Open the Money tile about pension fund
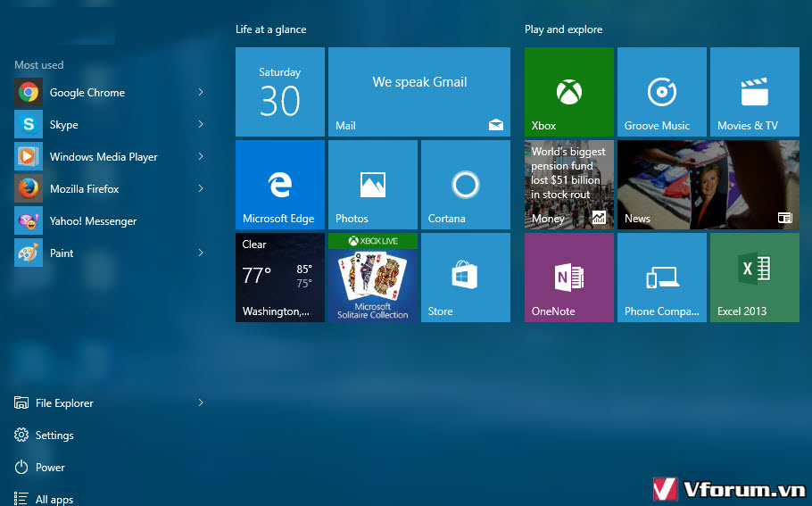This screenshot has width=812, height=506. pos(569,185)
